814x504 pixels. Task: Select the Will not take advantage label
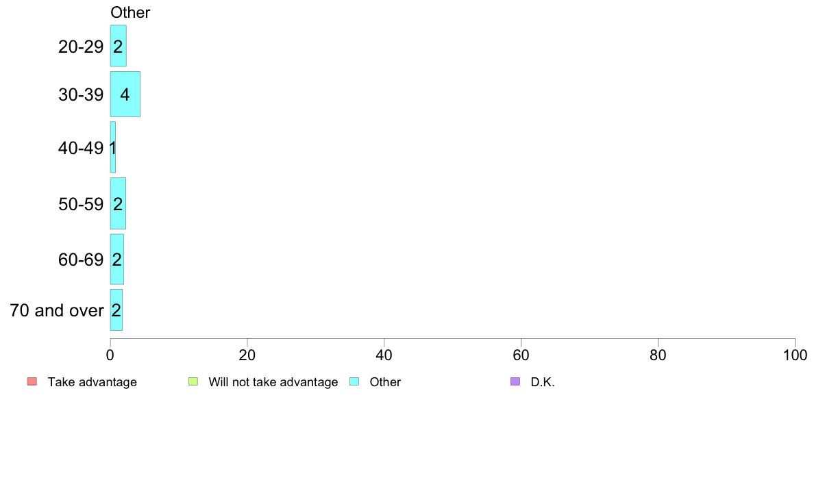pyautogui.click(x=273, y=382)
